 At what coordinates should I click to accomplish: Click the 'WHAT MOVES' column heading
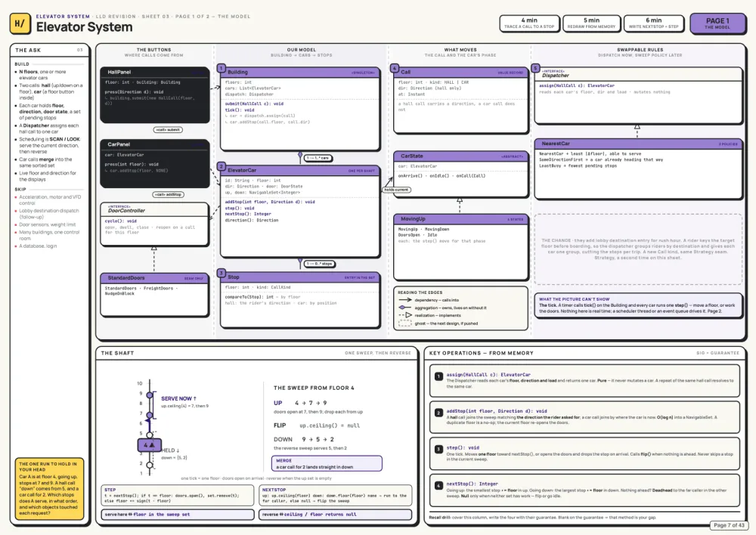pyautogui.click(x=460, y=50)
